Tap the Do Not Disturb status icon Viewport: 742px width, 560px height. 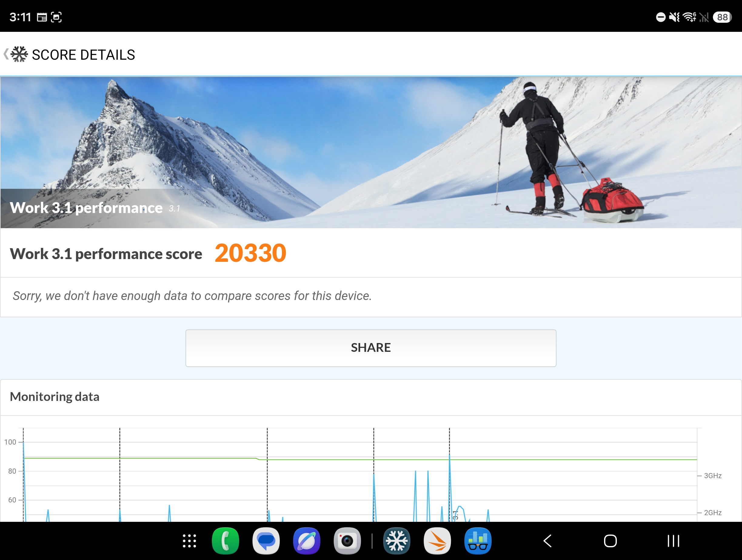pyautogui.click(x=660, y=17)
